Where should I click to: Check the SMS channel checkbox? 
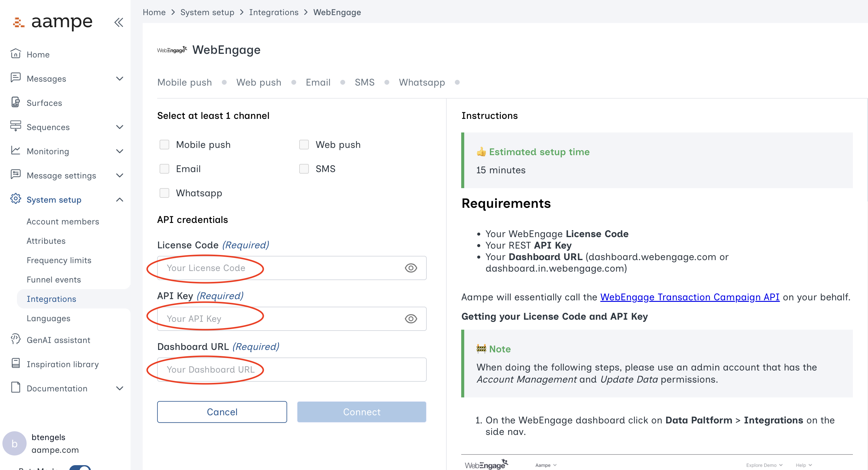[304, 168]
